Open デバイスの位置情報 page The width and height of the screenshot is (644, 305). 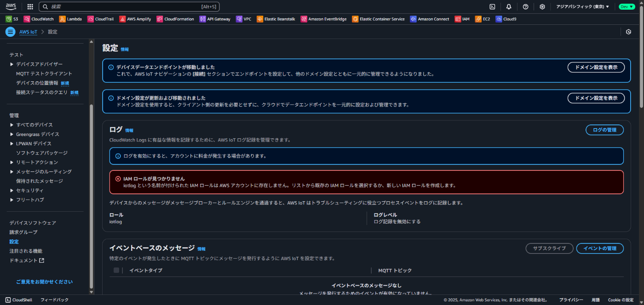point(37,83)
